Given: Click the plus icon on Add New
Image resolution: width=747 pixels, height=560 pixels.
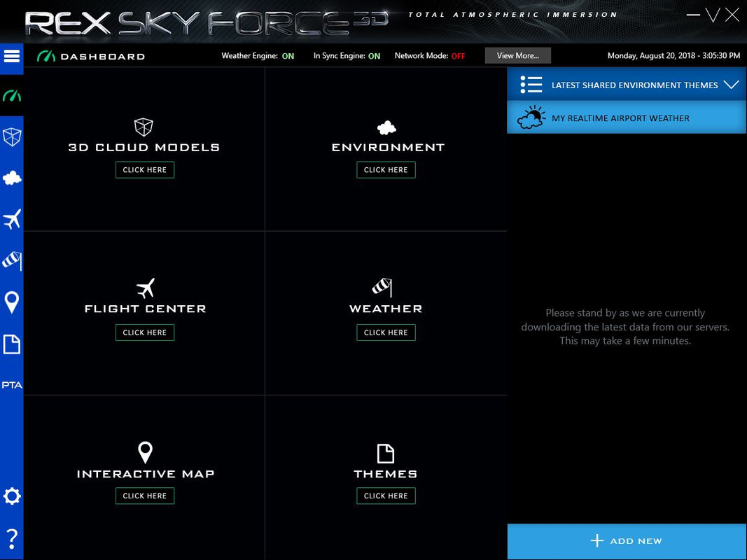Looking at the screenshot, I should click(597, 540).
